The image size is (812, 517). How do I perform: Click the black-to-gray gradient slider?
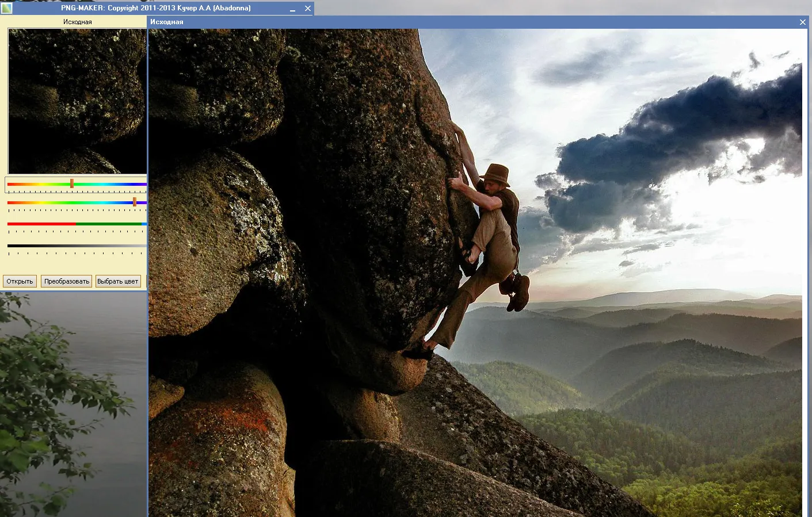click(x=77, y=246)
